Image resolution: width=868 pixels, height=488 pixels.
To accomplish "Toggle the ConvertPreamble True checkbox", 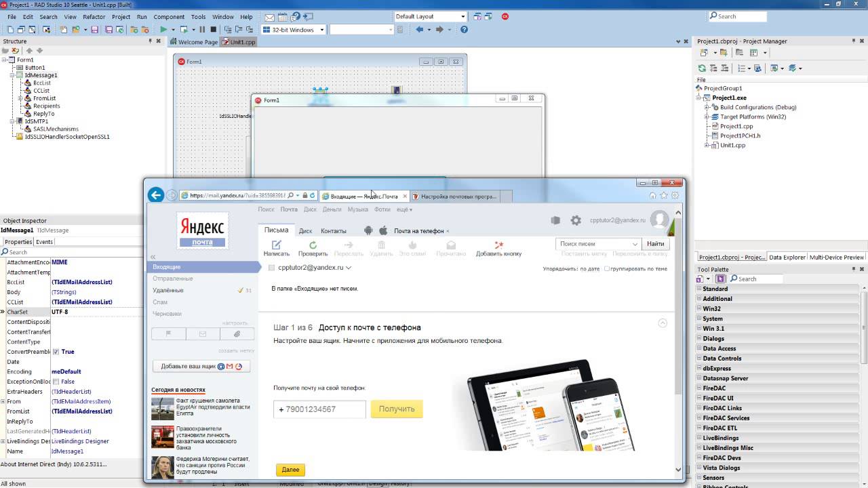I will tap(56, 352).
